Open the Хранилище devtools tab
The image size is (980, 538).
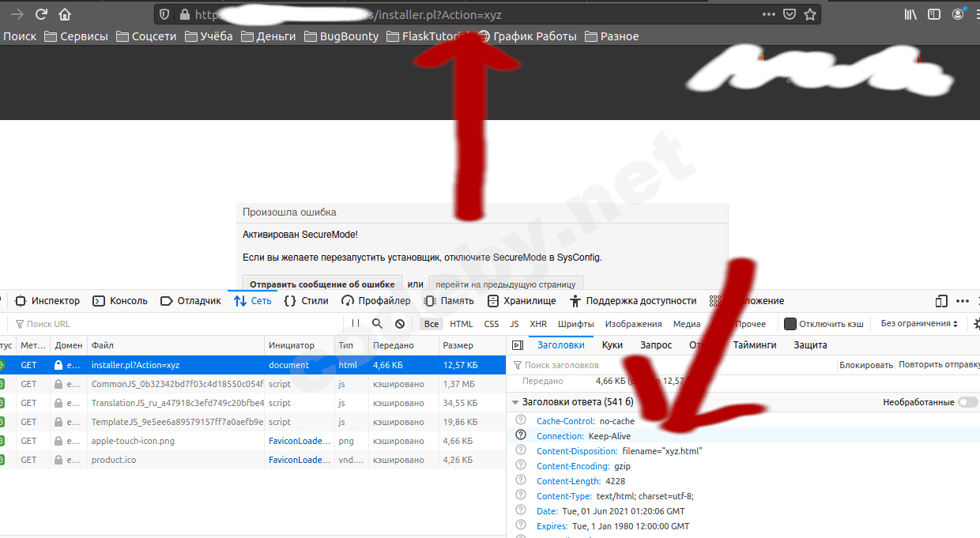click(522, 301)
